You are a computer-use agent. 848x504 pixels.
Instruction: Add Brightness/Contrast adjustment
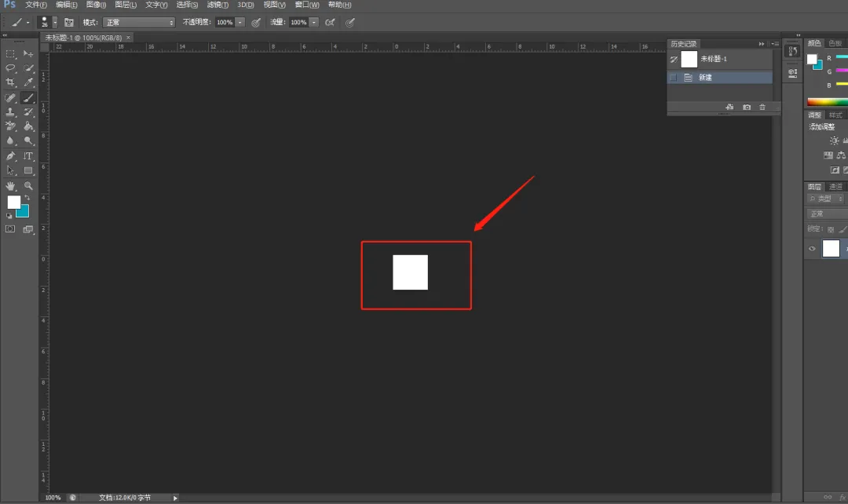(834, 141)
